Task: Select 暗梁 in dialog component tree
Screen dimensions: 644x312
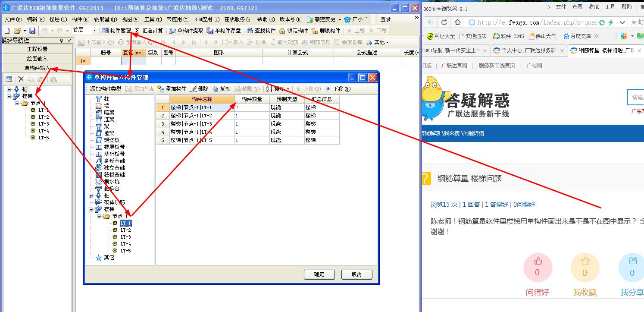Action: (109, 113)
